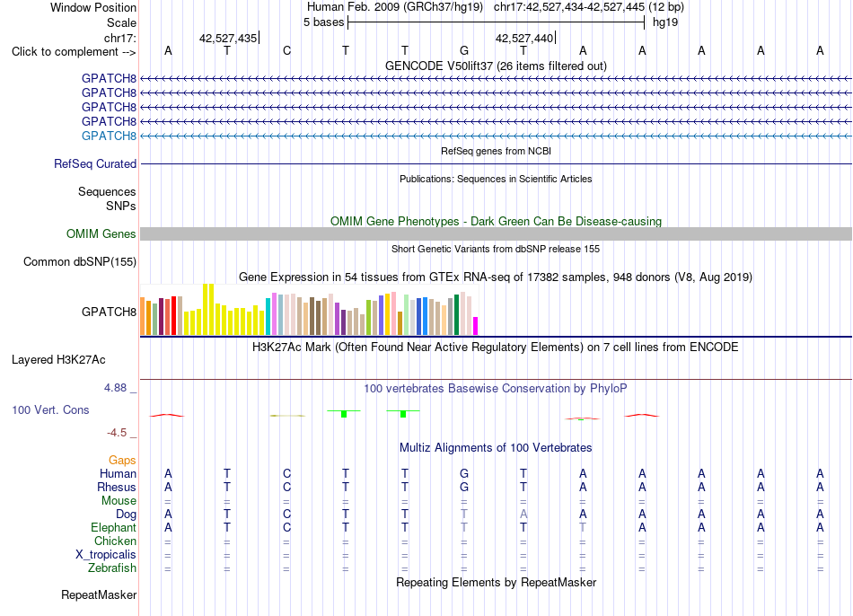Click the Layered H3K27Ac track label
Image resolution: width=853 pixels, height=616 pixels.
coord(58,360)
